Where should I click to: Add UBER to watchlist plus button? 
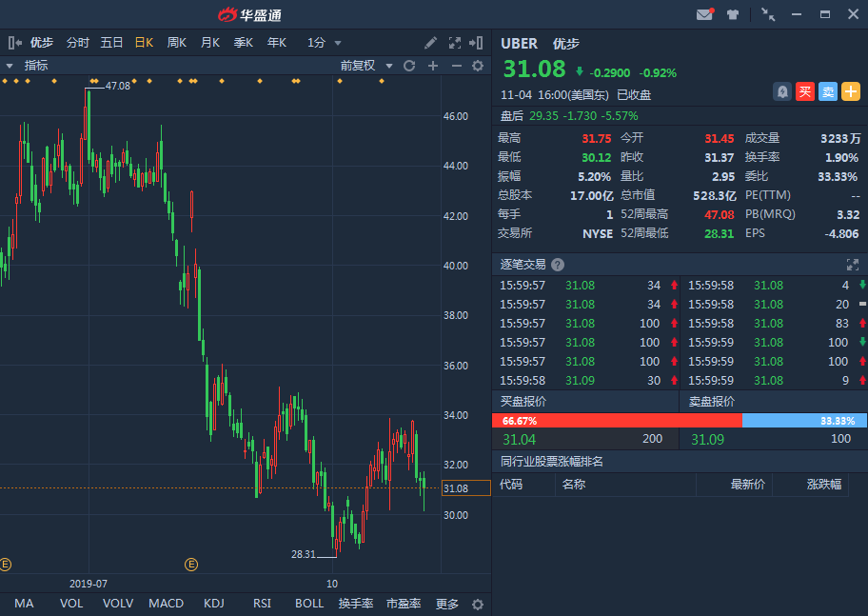pos(851,91)
